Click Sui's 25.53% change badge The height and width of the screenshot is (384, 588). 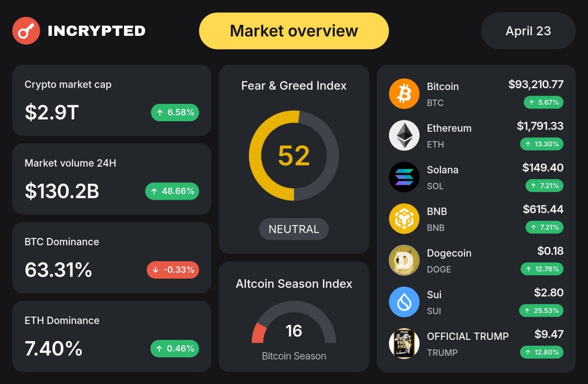tap(541, 311)
